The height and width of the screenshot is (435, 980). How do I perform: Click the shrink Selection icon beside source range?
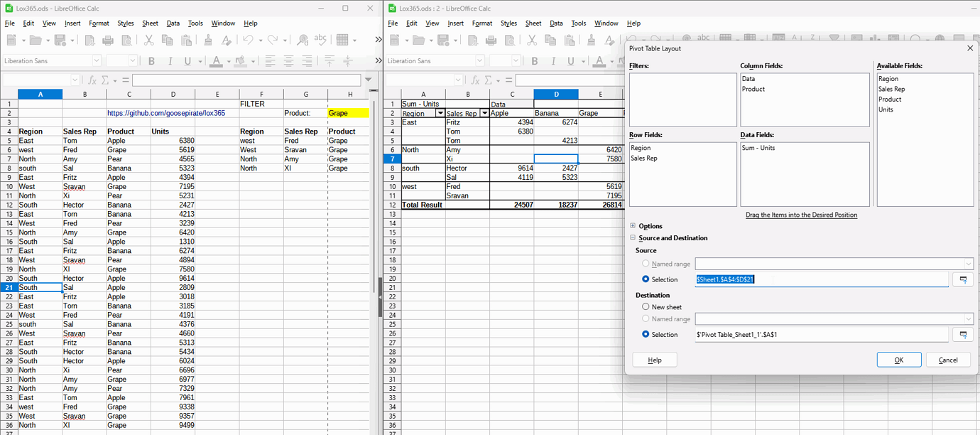coord(963,279)
